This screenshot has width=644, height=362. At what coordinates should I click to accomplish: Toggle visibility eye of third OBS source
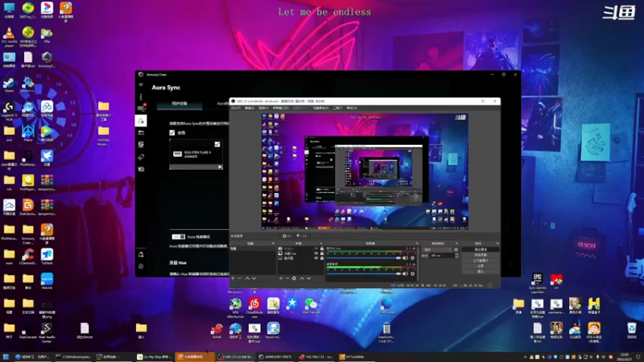pyautogui.click(x=316, y=258)
